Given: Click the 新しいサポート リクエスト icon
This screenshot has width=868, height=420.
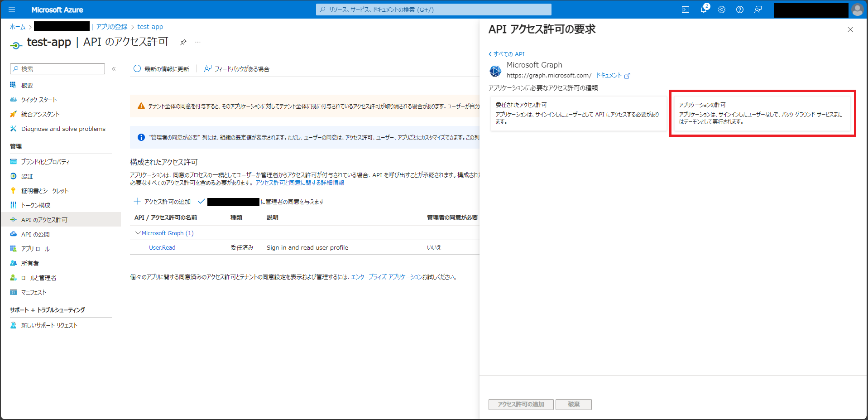Looking at the screenshot, I should pyautogui.click(x=13, y=325).
